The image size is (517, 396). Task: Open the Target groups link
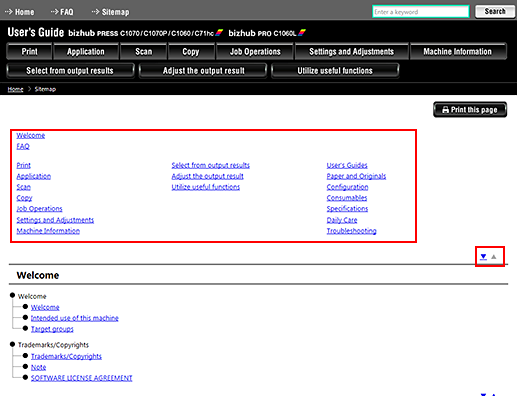(x=52, y=329)
